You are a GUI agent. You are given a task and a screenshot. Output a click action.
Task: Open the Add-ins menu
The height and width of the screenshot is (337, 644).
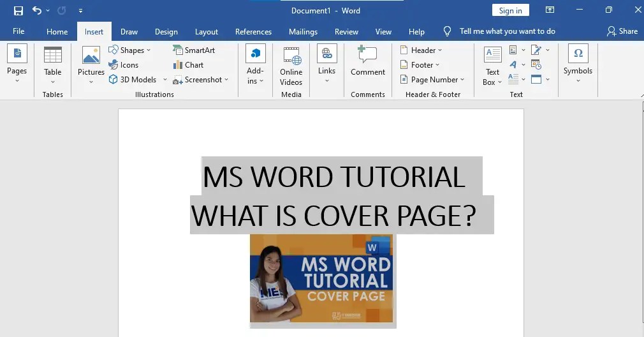tap(255, 64)
